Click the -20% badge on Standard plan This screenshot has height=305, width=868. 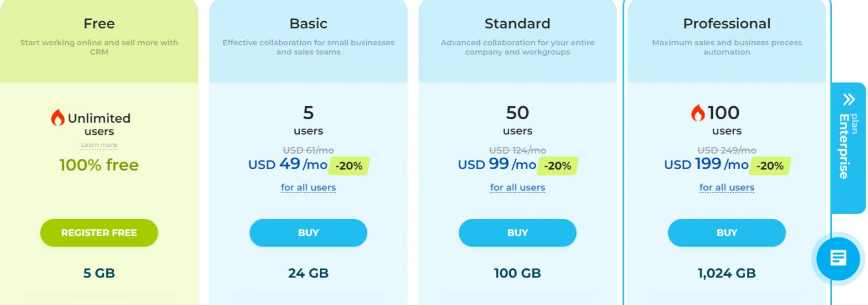coord(557,166)
